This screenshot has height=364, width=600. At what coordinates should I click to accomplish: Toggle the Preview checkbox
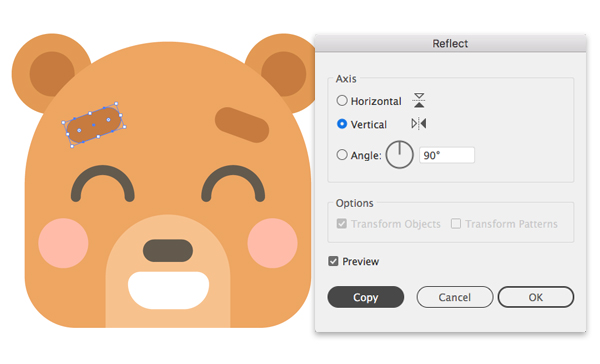[333, 261]
